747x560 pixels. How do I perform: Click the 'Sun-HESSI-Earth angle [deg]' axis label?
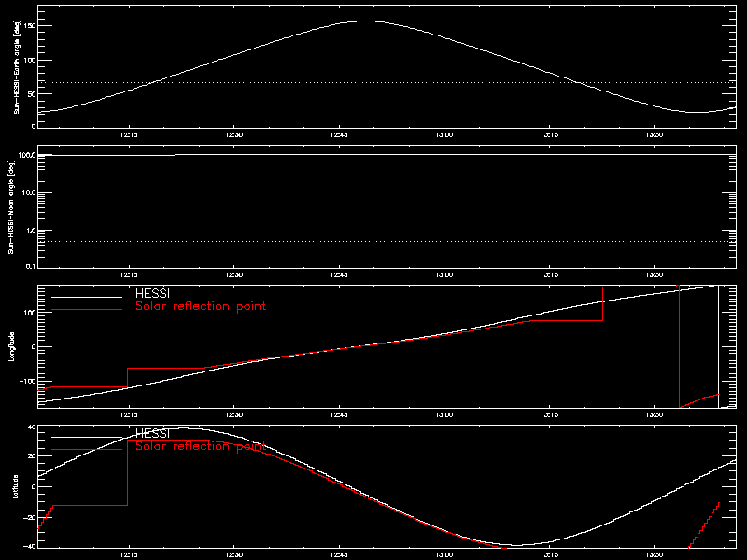(17, 66)
